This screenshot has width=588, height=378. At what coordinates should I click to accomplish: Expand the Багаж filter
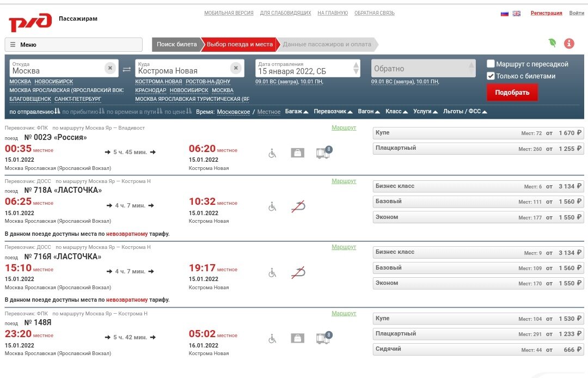[x=296, y=111]
